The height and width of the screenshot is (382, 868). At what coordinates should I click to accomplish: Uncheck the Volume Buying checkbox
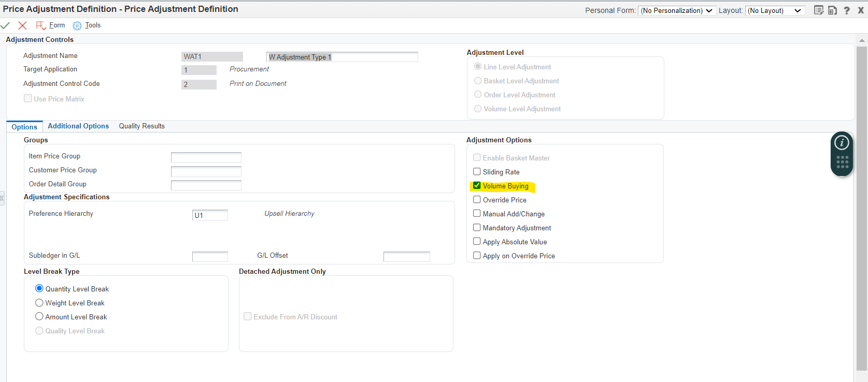click(x=477, y=185)
